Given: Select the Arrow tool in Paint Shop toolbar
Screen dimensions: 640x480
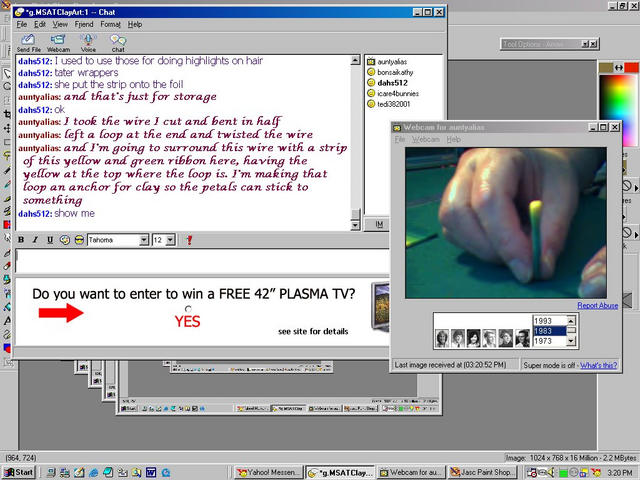Looking at the screenshot, I should (x=7, y=73).
